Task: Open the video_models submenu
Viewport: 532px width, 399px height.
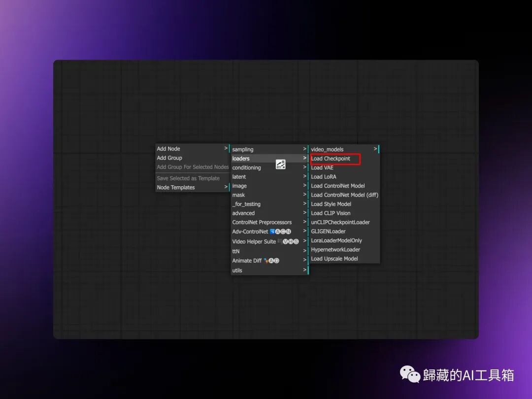Action: 344,149
